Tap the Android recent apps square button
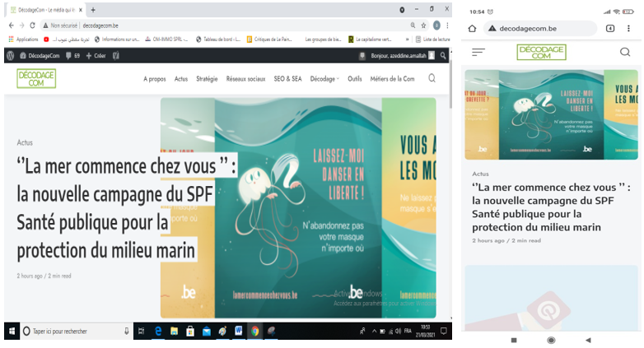Screen dimensions: 644x348 click(x=514, y=340)
